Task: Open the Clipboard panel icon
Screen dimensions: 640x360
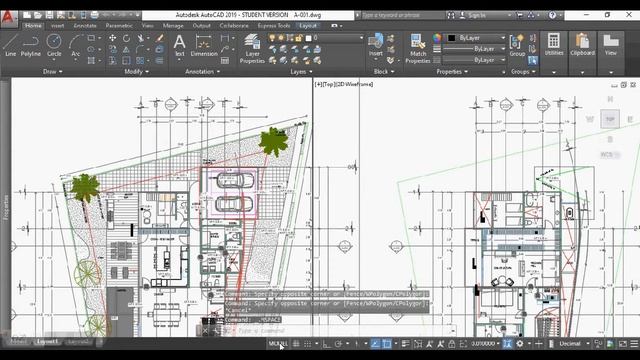Action: point(582,44)
